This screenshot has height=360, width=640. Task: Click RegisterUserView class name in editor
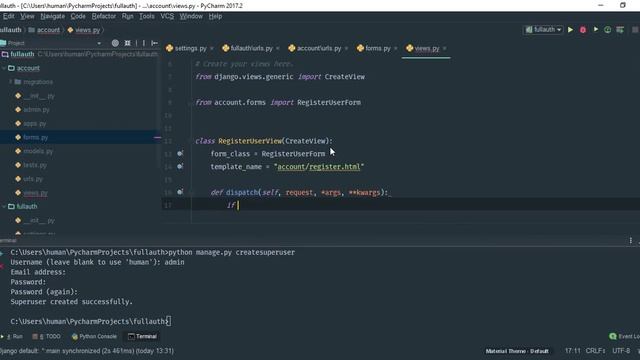[x=250, y=141]
